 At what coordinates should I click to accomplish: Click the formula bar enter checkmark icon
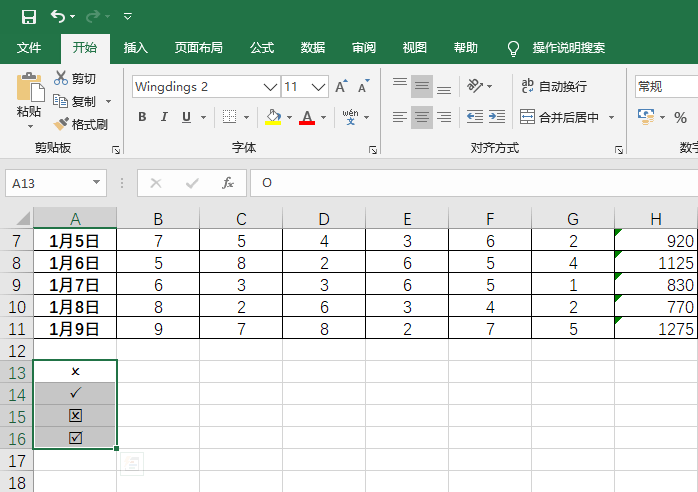pos(192,183)
